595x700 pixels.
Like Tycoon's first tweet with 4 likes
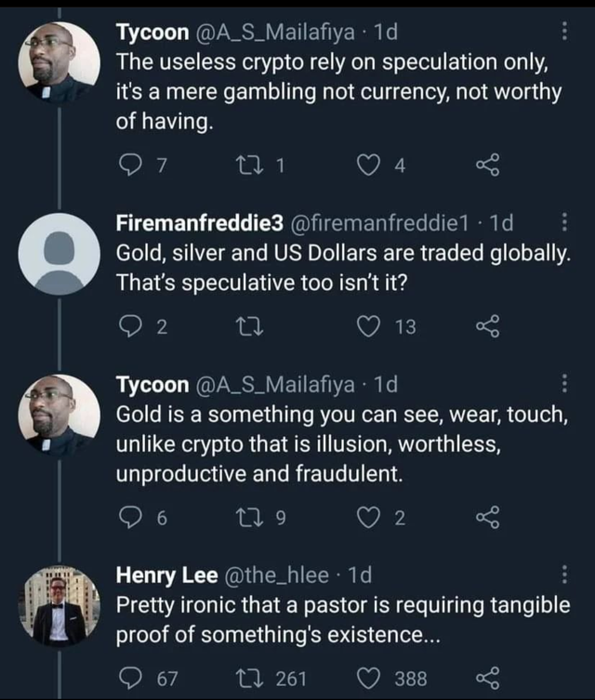pos(376,167)
